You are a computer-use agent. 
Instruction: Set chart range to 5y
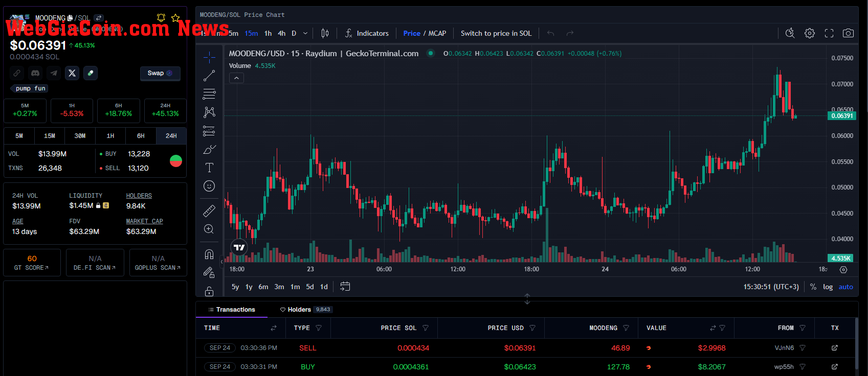pos(235,287)
